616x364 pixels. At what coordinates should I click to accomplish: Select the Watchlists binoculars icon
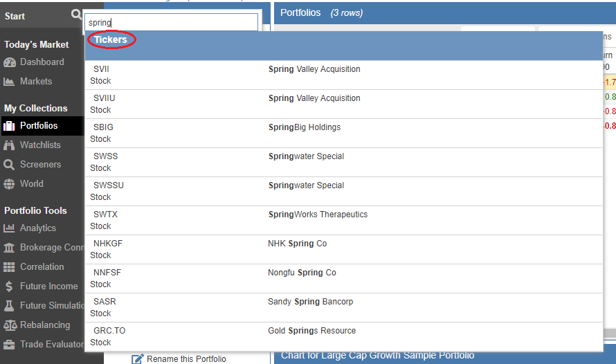click(x=9, y=145)
